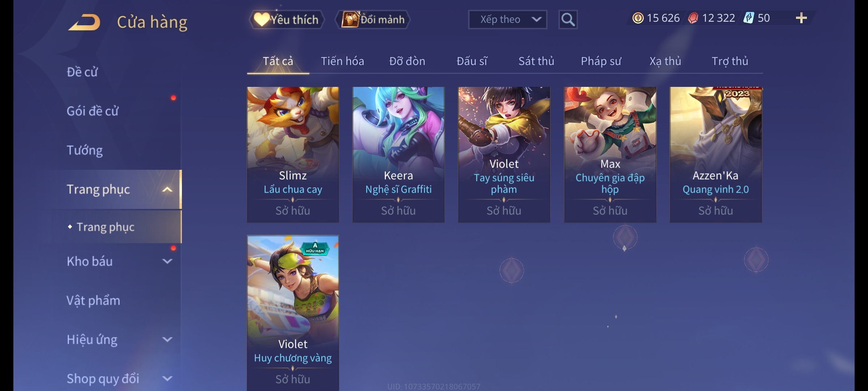868x391 pixels.
Task: Switch to the Tiến hóa tab
Action: 342,61
